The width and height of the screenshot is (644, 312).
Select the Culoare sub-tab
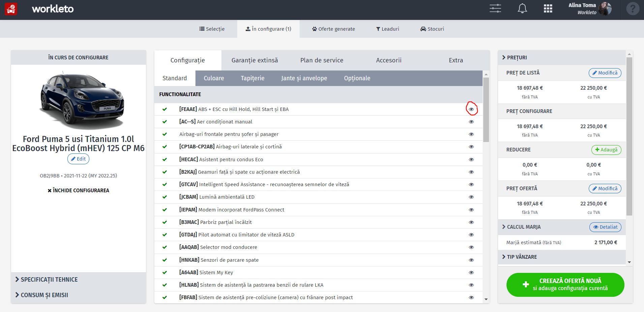214,78
